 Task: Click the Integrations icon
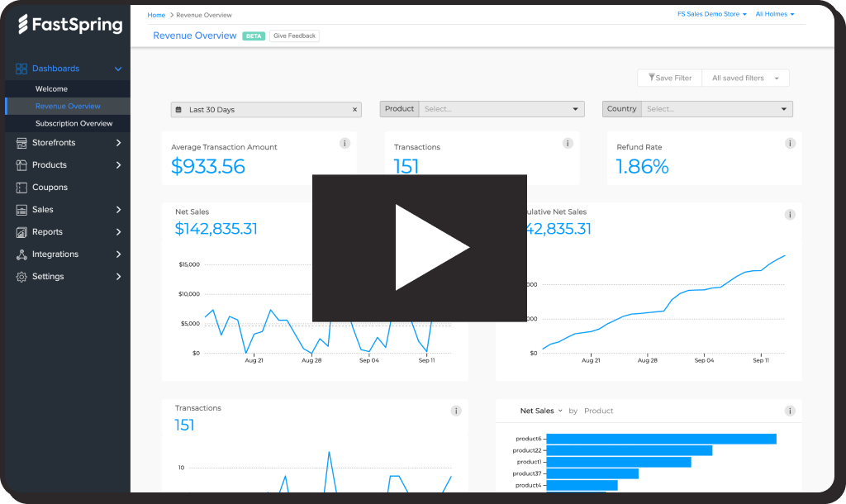[x=20, y=254]
